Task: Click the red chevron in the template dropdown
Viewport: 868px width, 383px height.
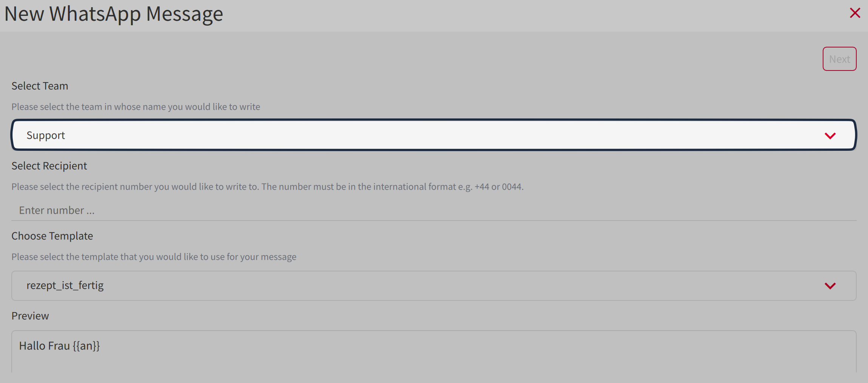Action: pos(830,286)
